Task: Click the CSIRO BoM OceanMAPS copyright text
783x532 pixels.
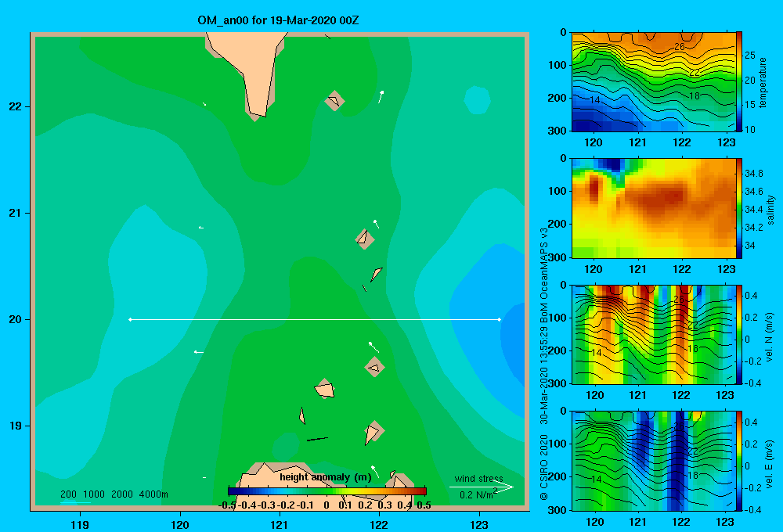Action: 544,365
